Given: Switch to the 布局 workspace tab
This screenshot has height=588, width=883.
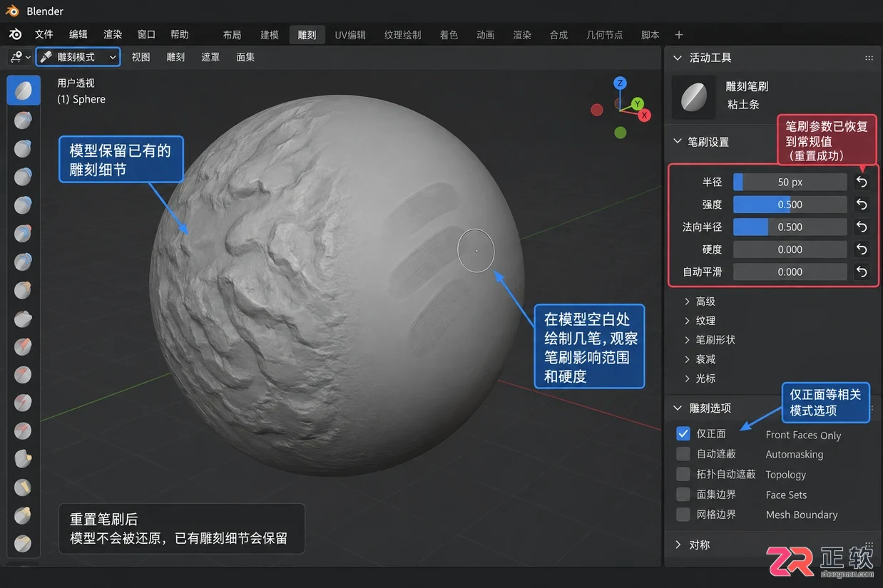Looking at the screenshot, I should coord(232,35).
